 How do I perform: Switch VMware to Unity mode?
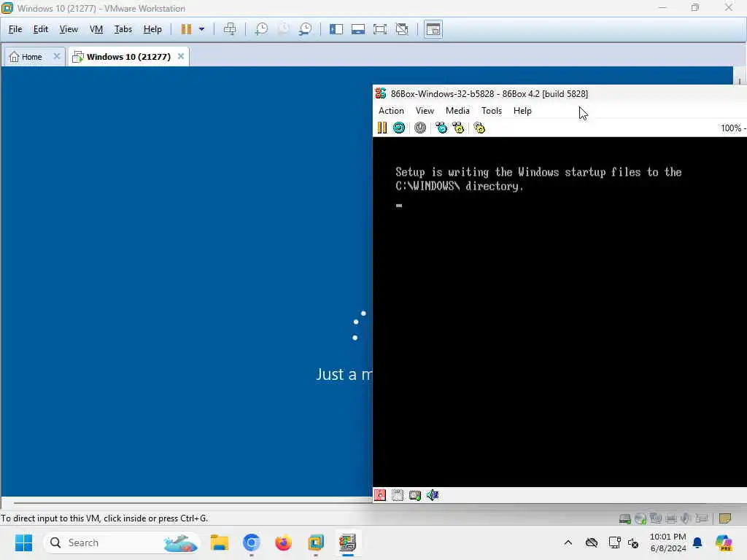click(x=402, y=29)
